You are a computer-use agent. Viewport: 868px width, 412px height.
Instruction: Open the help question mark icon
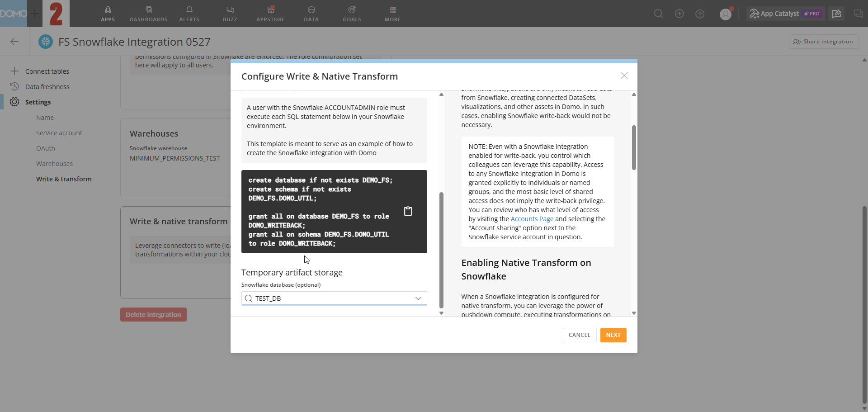[700, 14]
